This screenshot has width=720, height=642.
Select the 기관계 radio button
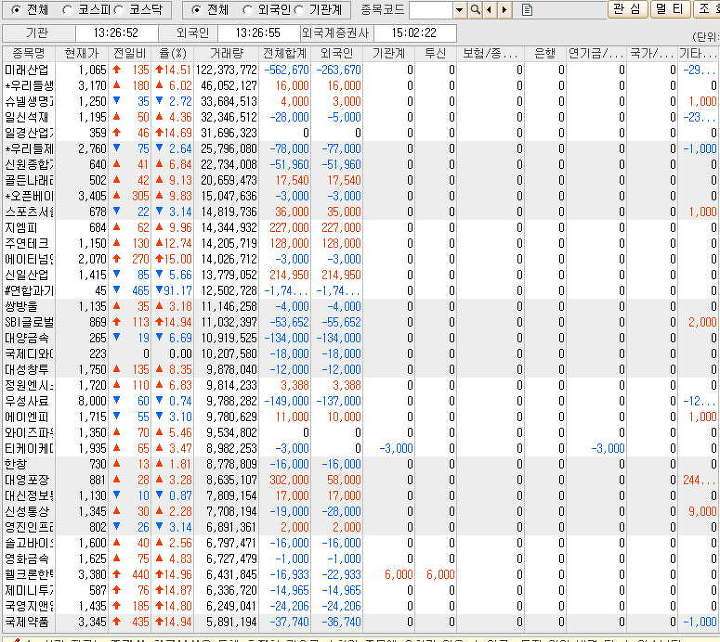click(x=298, y=9)
